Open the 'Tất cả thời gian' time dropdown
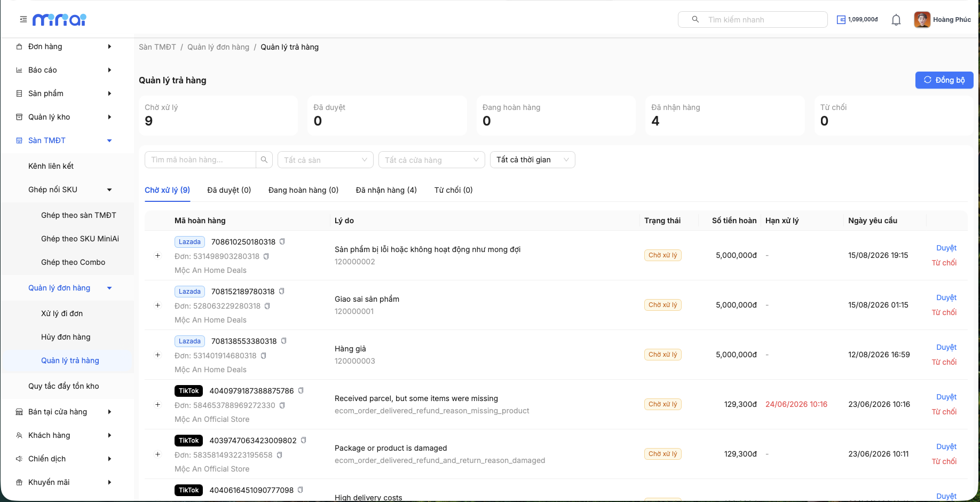The width and height of the screenshot is (980, 502). tap(533, 160)
